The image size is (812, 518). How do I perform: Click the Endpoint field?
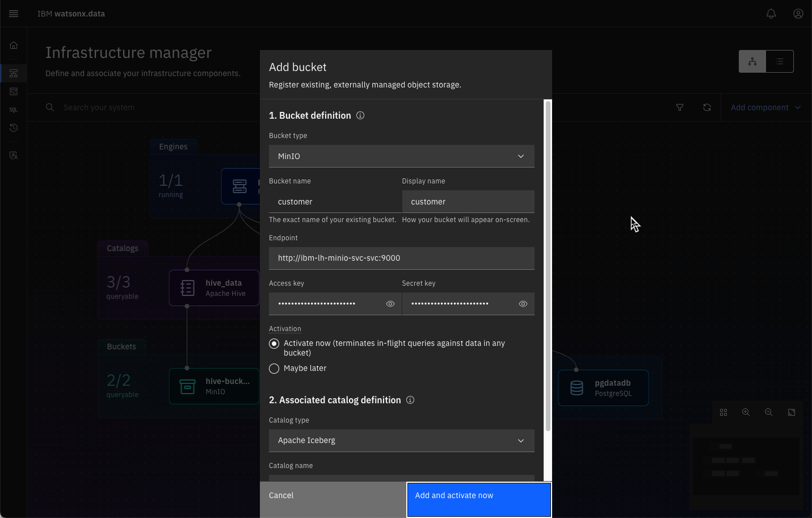click(402, 258)
